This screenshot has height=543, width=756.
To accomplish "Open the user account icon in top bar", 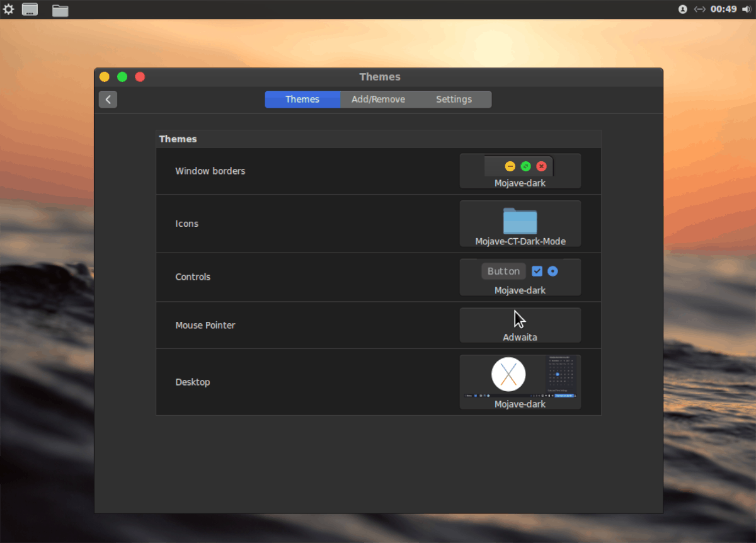I will tap(682, 9).
